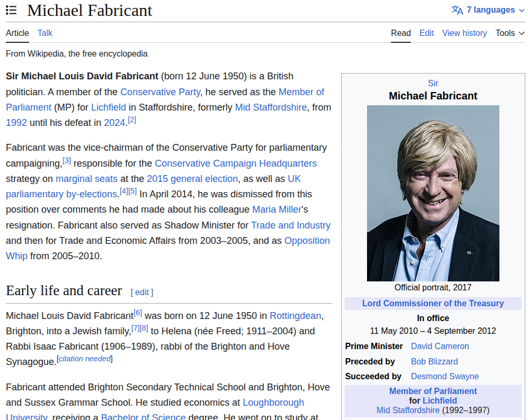The image size is (528, 420).
Task: Switch to the Talk tab
Action: (x=45, y=33)
